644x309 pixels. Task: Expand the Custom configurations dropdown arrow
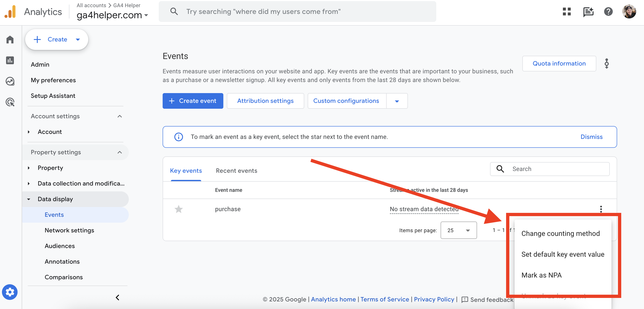pos(397,101)
